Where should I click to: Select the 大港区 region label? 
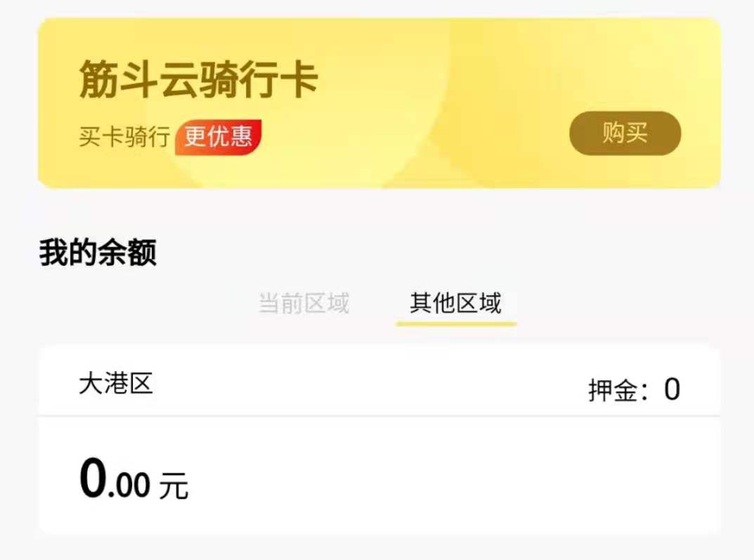[116, 384]
